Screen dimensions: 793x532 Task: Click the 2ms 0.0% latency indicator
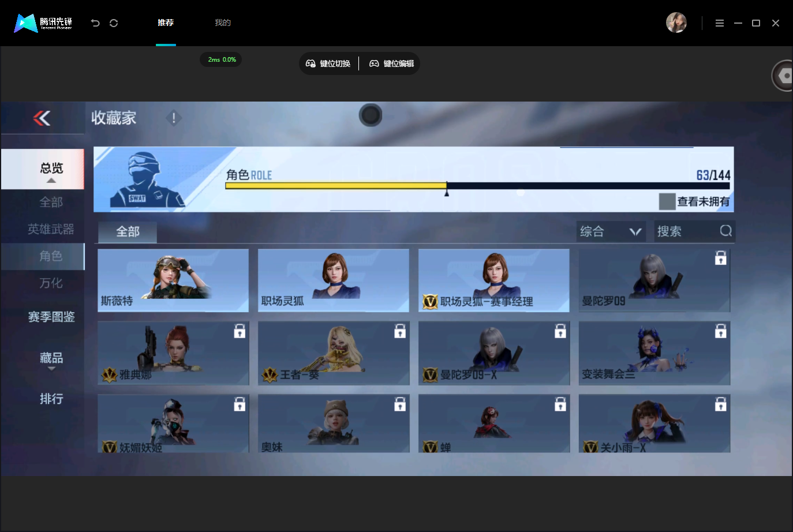coord(222,59)
